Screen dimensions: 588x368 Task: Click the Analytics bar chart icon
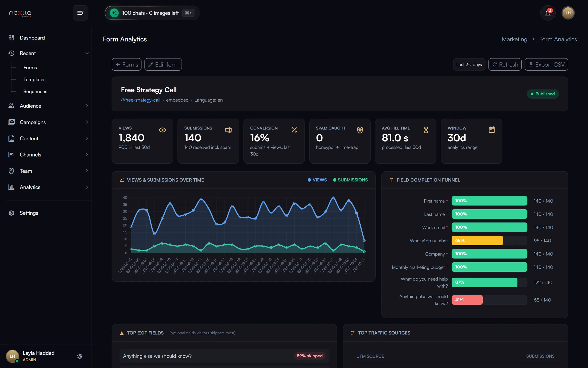(11, 187)
